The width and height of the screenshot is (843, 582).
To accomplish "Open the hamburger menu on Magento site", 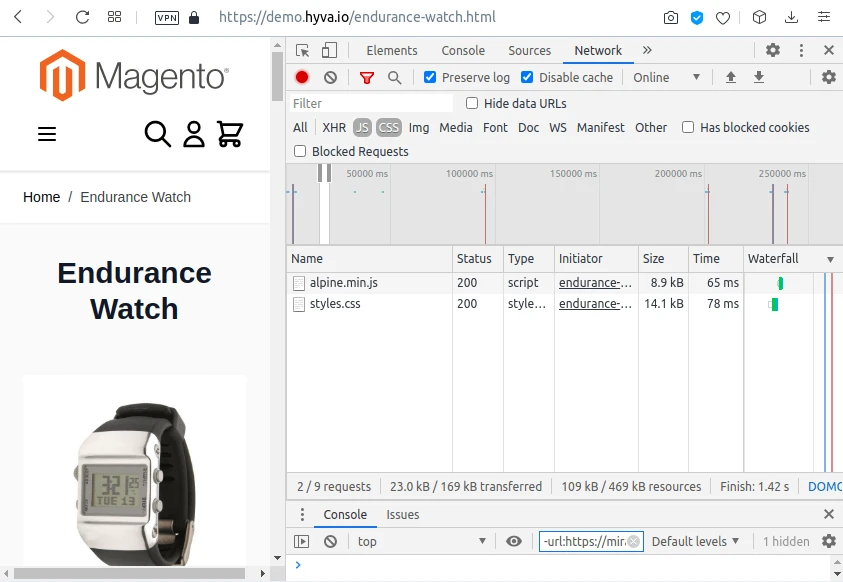I will pyautogui.click(x=47, y=134).
